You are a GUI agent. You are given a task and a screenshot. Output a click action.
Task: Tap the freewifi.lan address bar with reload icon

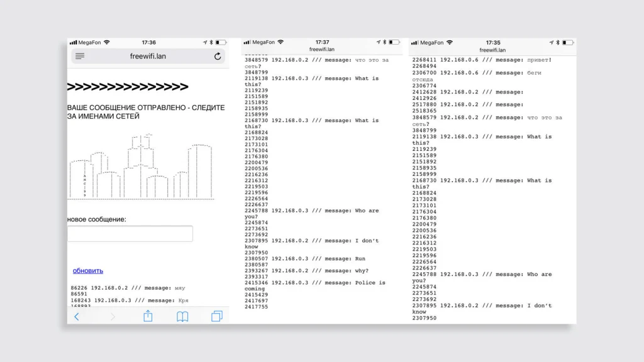148,56
